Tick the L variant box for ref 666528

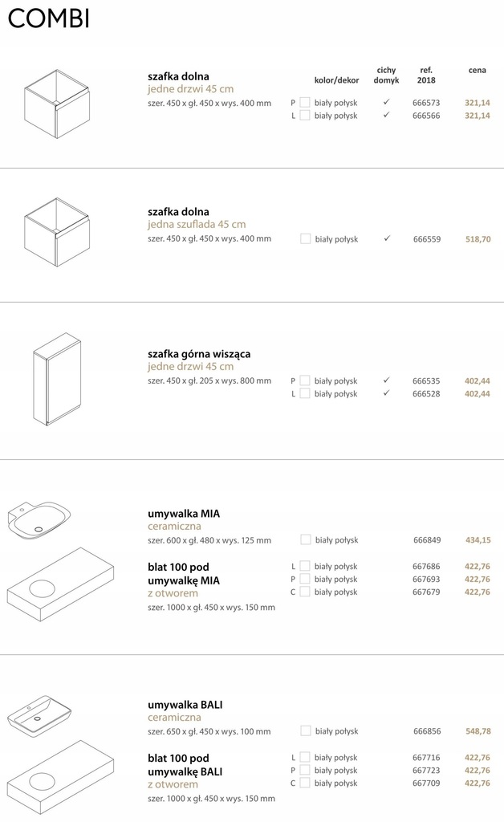point(305,393)
